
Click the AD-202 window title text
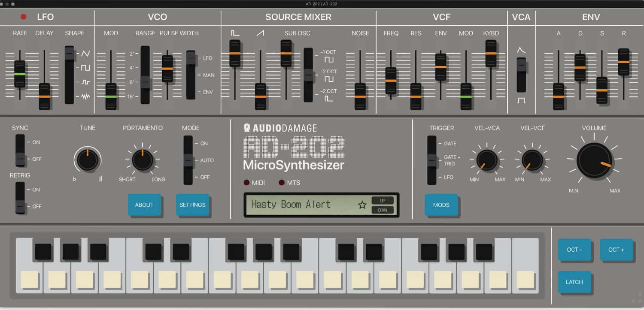(322, 4)
